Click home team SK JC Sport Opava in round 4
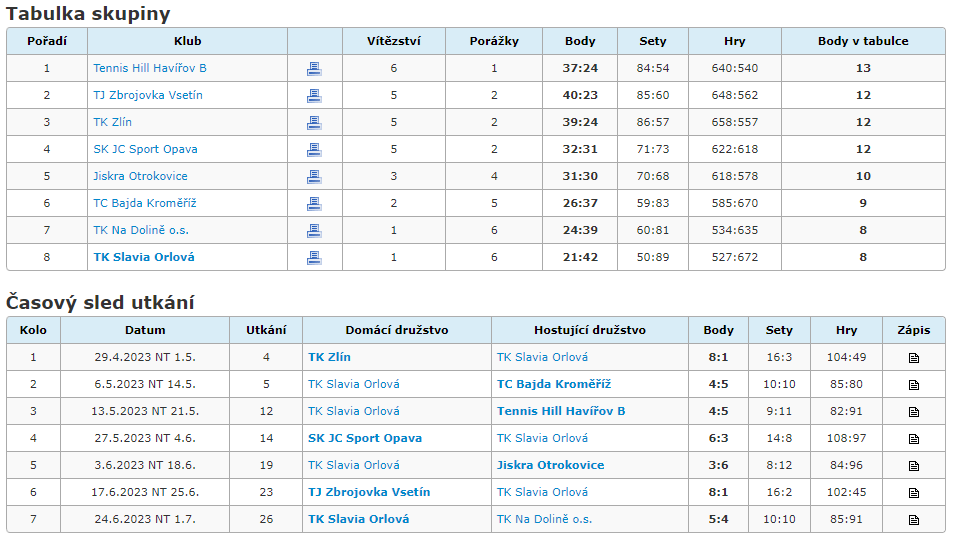Screen dimensions: 953x541 pyautogui.click(x=365, y=438)
